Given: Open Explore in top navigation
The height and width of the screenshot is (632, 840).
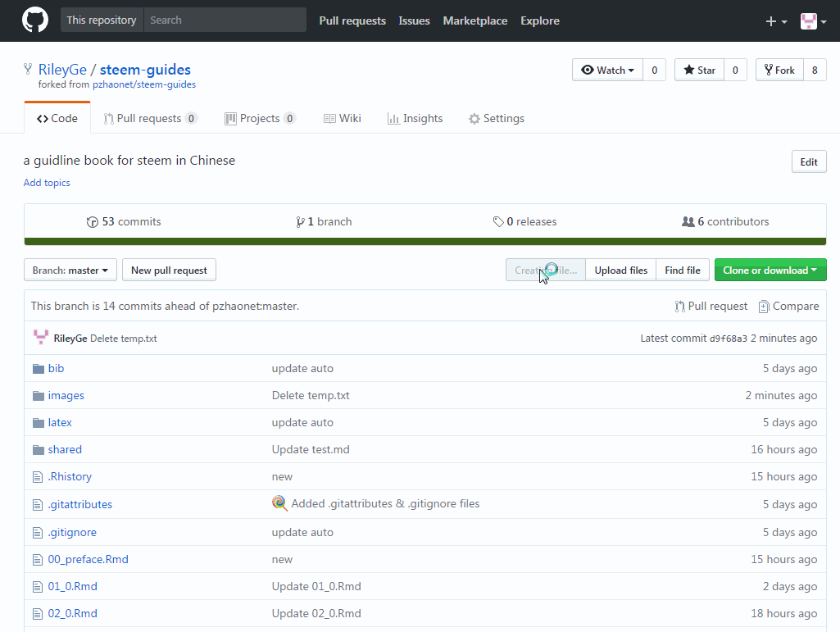Looking at the screenshot, I should click(x=540, y=21).
